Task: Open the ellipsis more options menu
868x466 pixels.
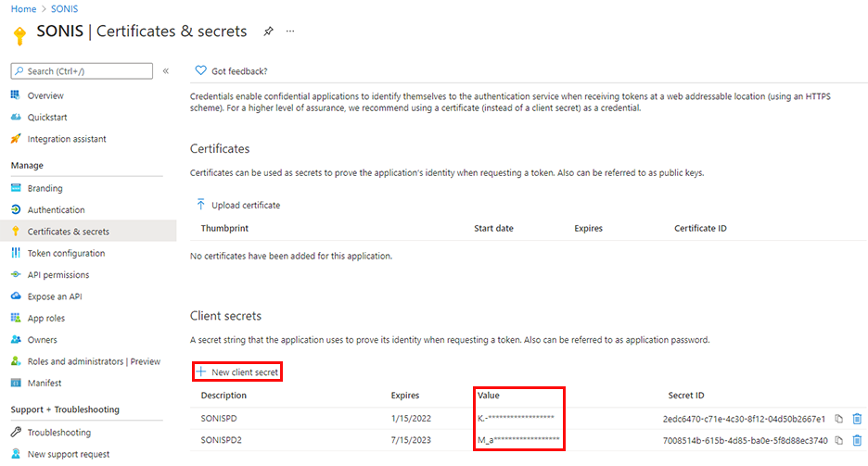Action: (x=290, y=31)
